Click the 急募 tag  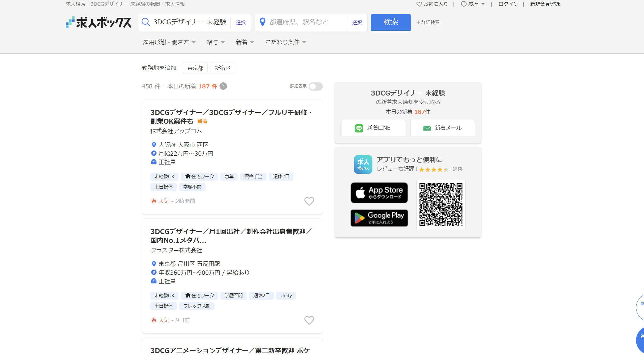click(x=229, y=177)
